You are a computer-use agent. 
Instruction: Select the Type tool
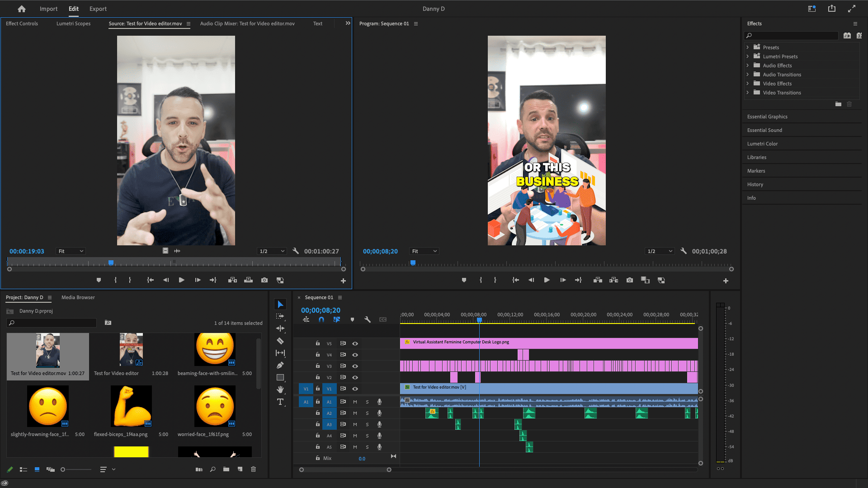click(x=280, y=402)
